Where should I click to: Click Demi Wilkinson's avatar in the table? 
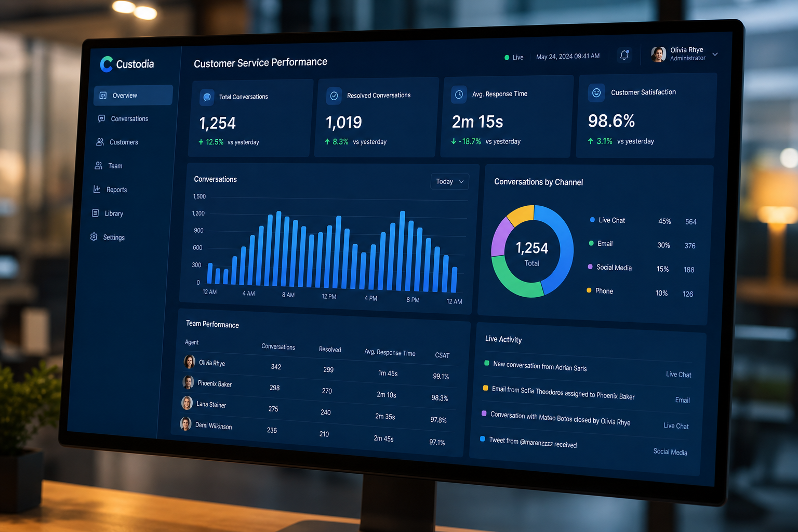pyautogui.click(x=185, y=423)
